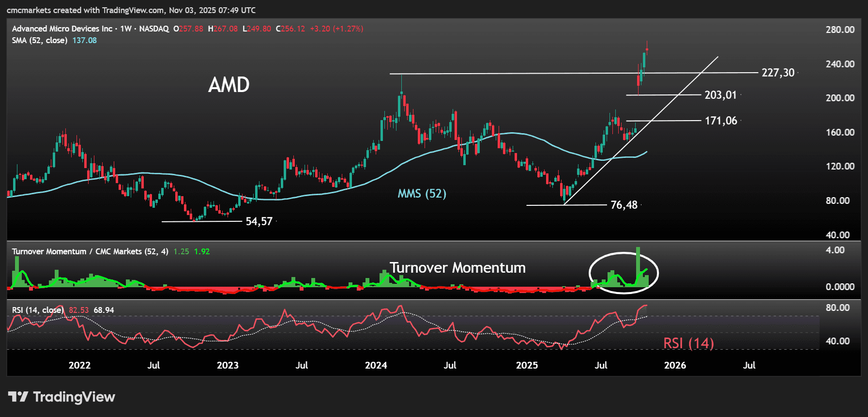
Task: Select the Advanced Micro Devices Inc symbol title
Action: click(62, 29)
